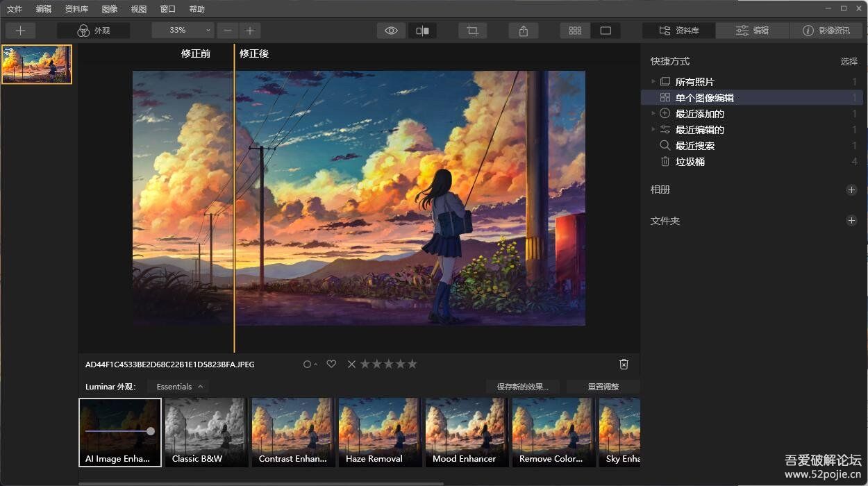Add a new album with 相册 plus
868x486 pixels.
852,190
